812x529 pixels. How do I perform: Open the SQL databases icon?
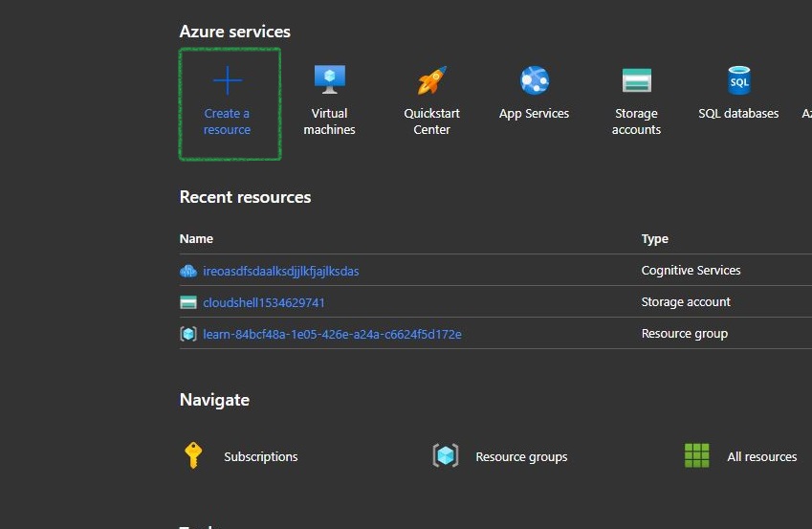pyautogui.click(x=739, y=80)
